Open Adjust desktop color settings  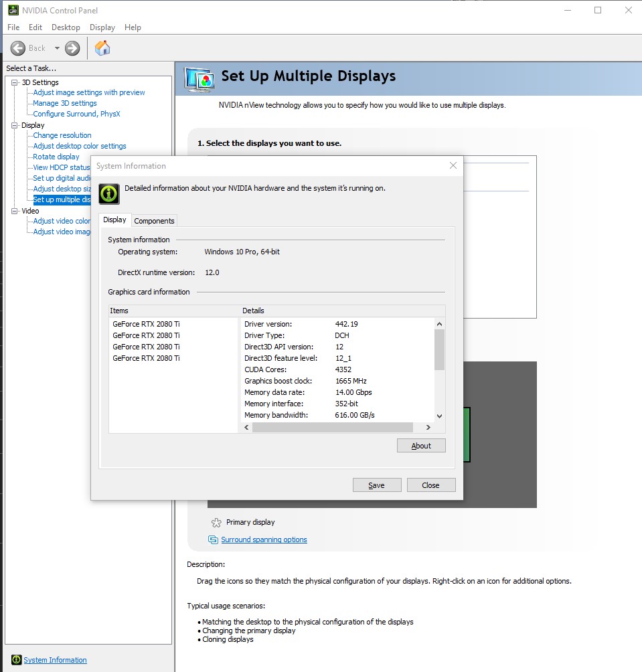point(79,146)
